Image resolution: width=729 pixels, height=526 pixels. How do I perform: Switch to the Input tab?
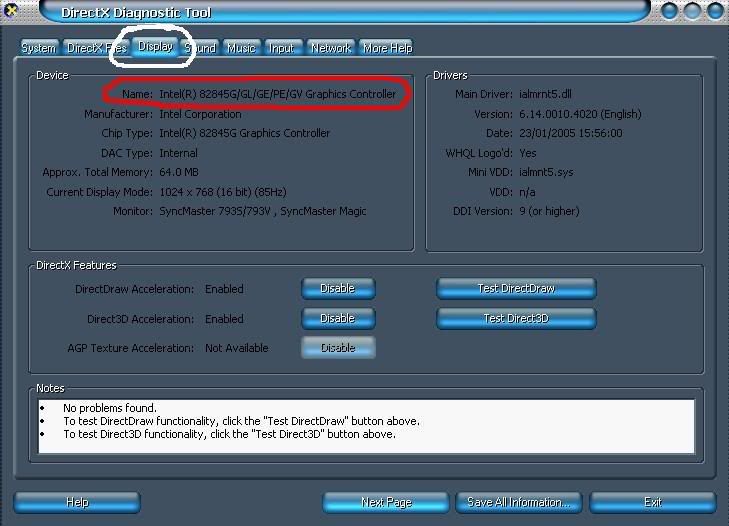click(282, 48)
